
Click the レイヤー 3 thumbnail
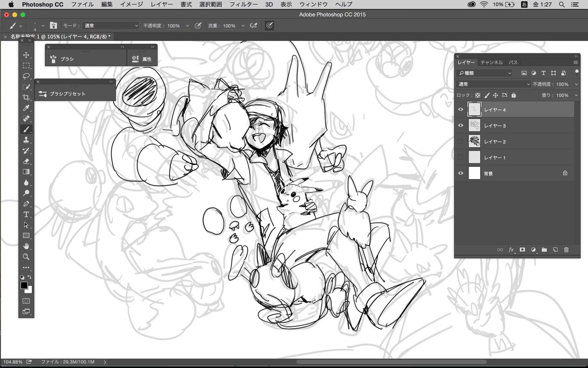pyautogui.click(x=474, y=126)
